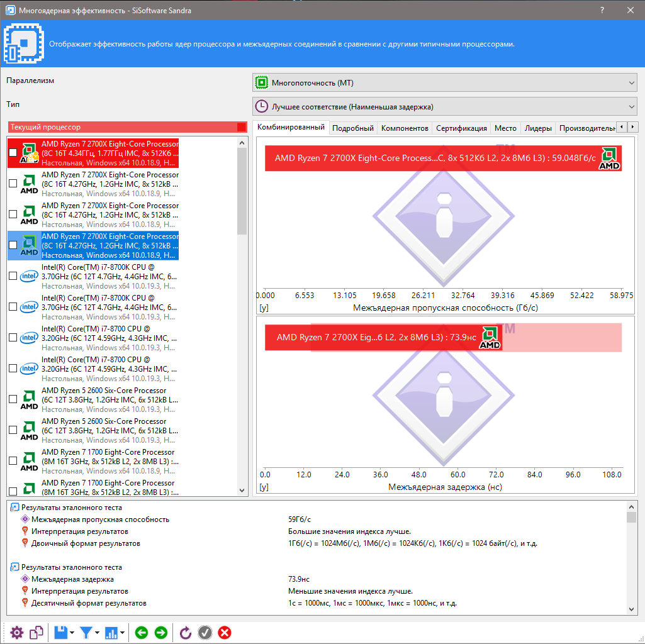The height and width of the screenshot is (644, 645).
Task: Cancel with the red X icon
Action: (224, 633)
